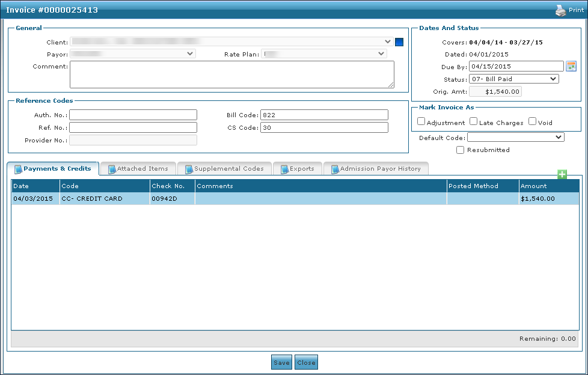Viewport: 588px width, 375px height.
Task: Click the Save button
Action: click(281, 362)
